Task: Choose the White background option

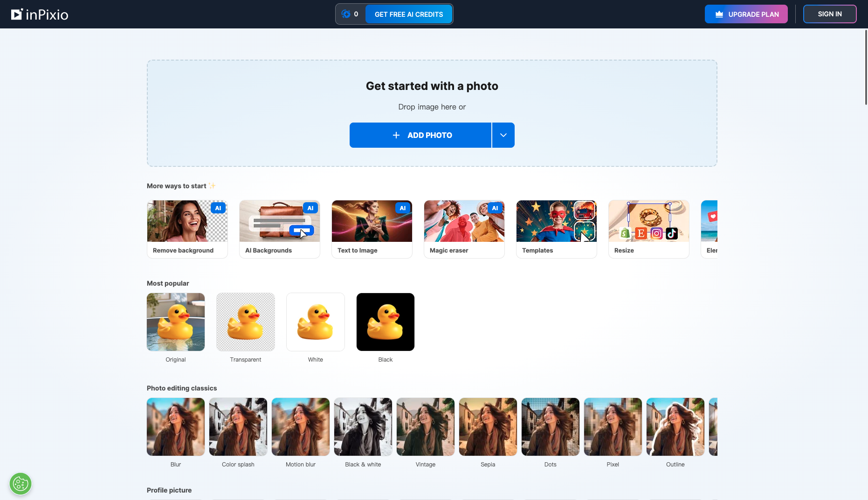Action: pos(316,322)
